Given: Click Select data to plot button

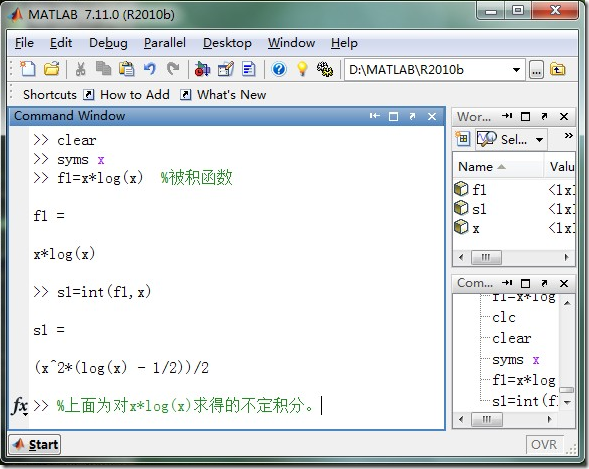Looking at the screenshot, I should [502, 139].
